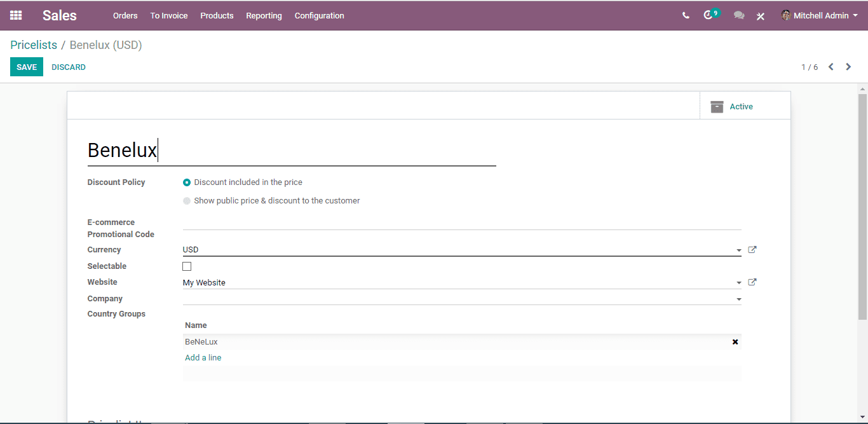The height and width of the screenshot is (424, 868).
Task: Click the SAVE button
Action: point(27,67)
